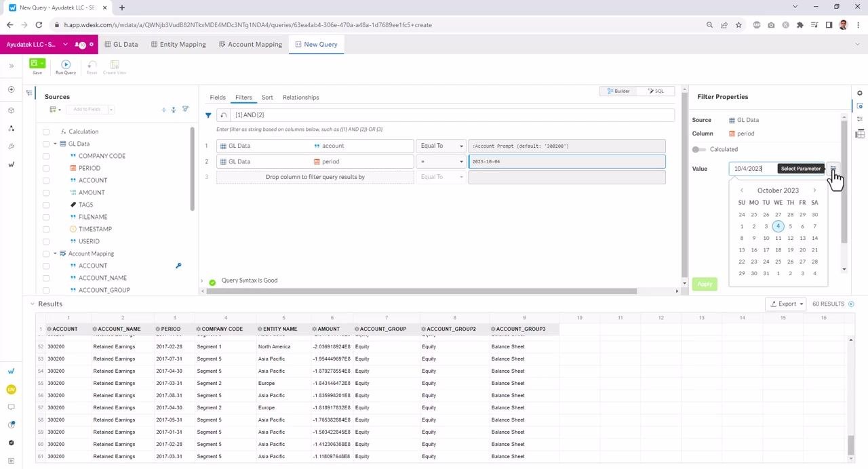
Task: Click the Select Parameter icon beside the Value field
Action: pyautogui.click(x=833, y=169)
